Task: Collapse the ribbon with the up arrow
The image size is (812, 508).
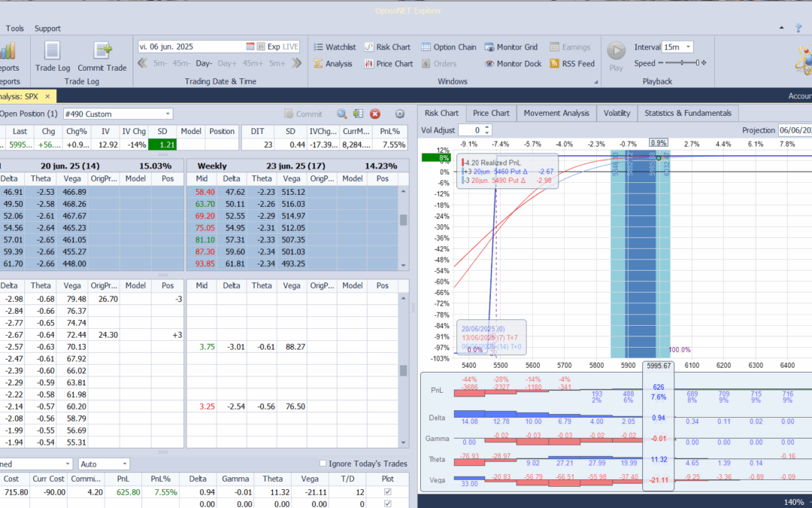Action: pos(781,28)
